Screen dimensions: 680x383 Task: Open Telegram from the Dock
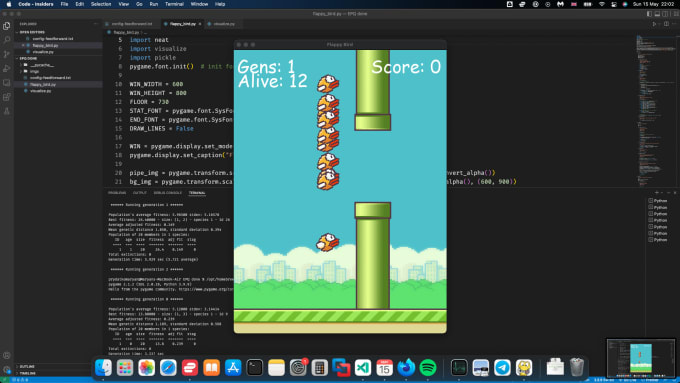(502, 368)
